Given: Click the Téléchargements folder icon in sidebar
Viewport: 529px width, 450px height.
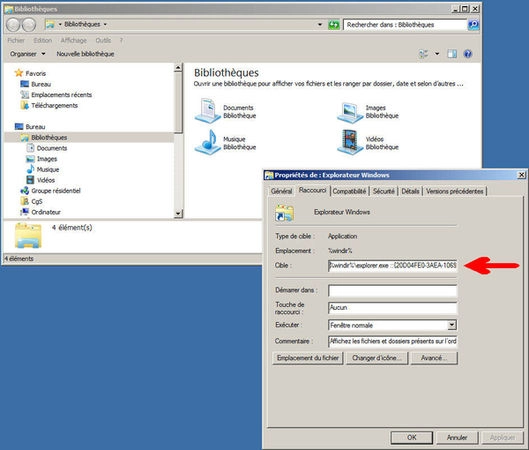Looking at the screenshot, I should pyautogui.click(x=25, y=105).
